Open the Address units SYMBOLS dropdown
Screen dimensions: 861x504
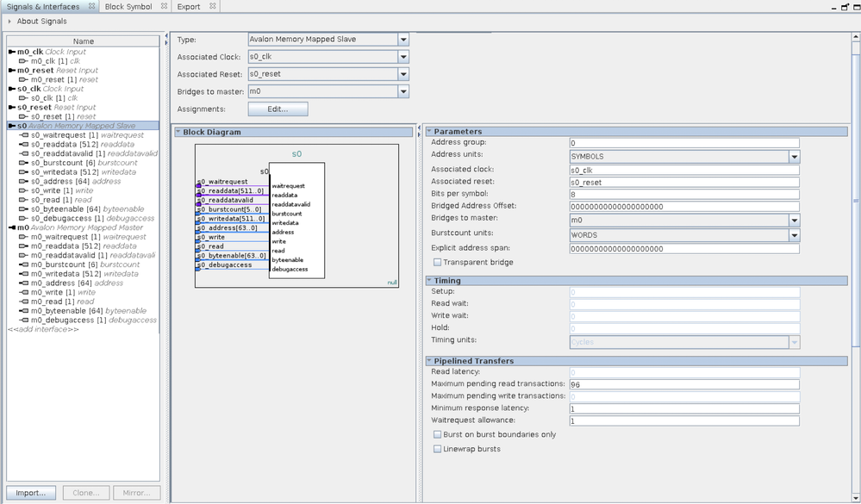[794, 157]
